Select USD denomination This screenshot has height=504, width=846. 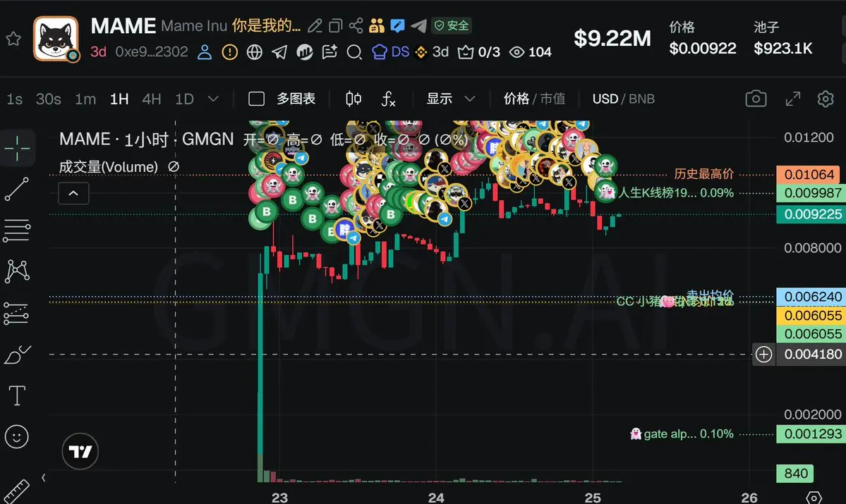click(x=605, y=99)
